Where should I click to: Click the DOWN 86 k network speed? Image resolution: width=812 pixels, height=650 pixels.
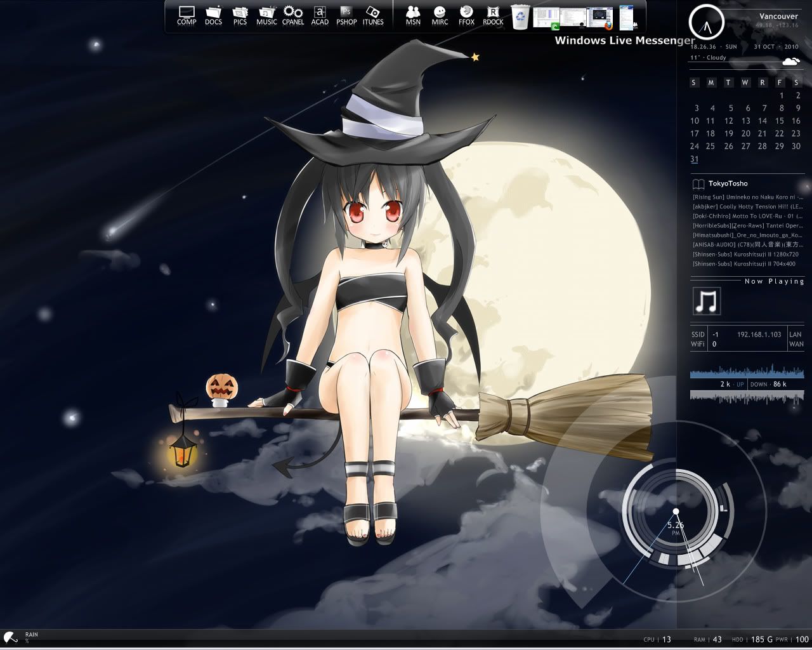[768, 384]
